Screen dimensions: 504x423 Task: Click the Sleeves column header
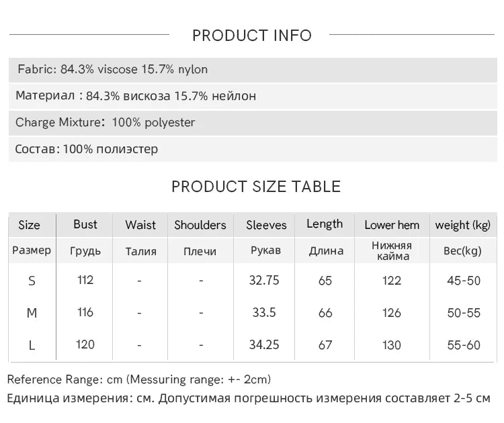click(x=266, y=225)
